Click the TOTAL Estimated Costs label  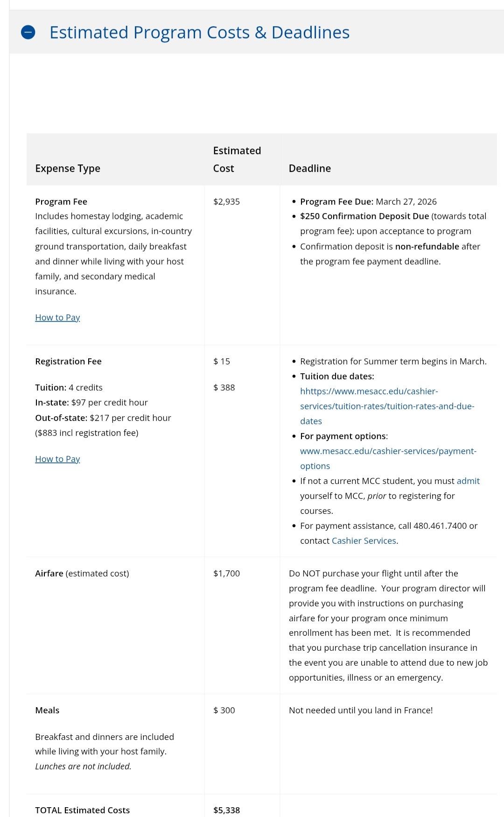82,810
